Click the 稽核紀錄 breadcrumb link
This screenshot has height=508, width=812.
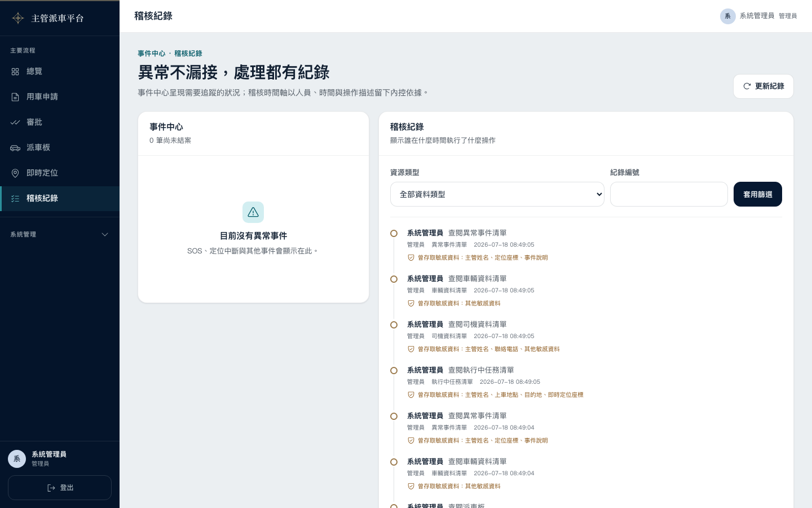[188, 54]
